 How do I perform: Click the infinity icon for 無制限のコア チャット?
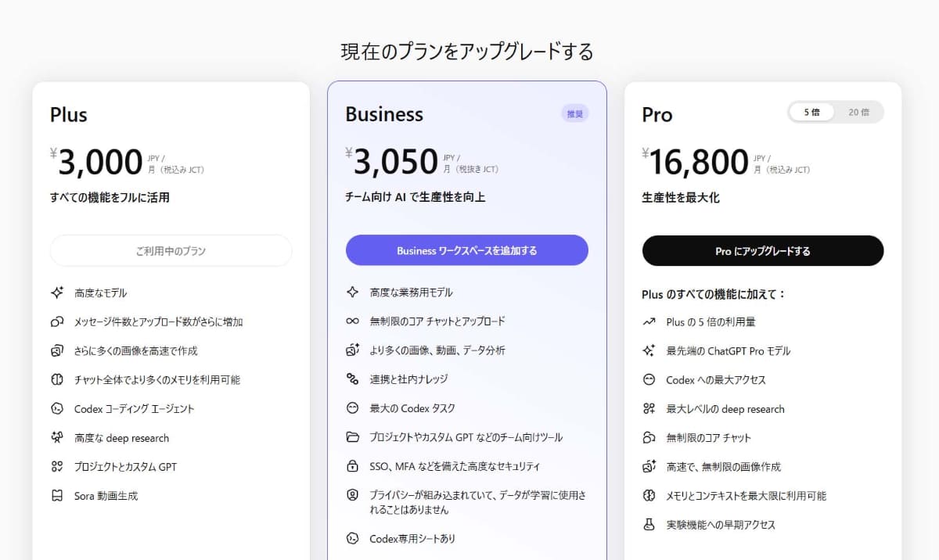tap(352, 321)
